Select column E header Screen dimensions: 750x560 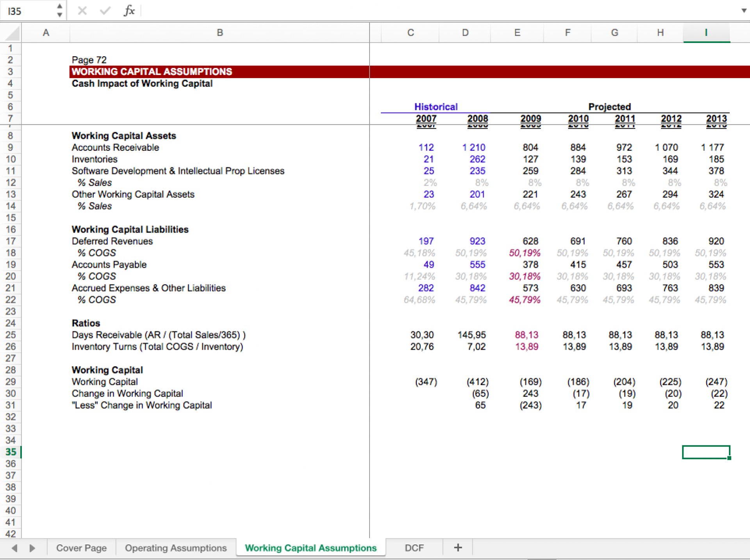pos(517,33)
